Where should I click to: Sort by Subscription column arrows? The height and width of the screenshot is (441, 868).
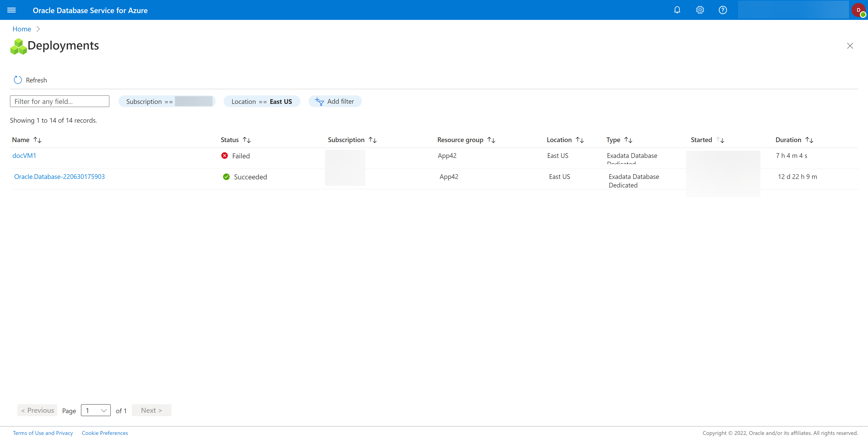(x=372, y=140)
